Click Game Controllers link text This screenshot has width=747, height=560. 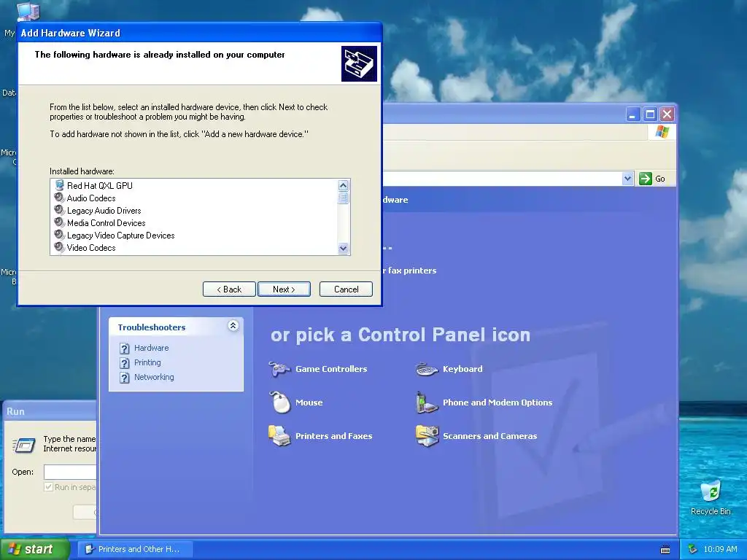pyautogui.click(x=331, y=369)
